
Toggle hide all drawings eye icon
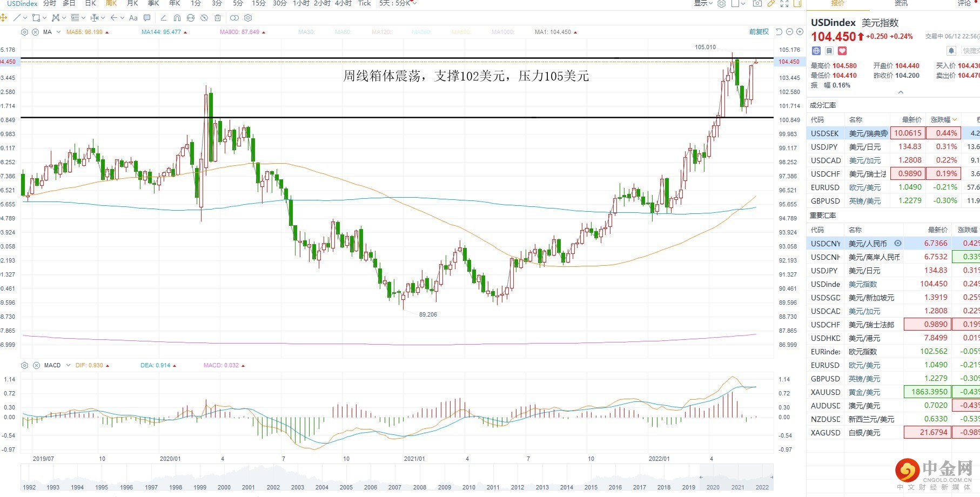(x=204, y=18)
